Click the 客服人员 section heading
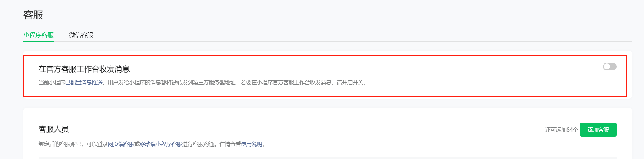The image size is (644, 159). pos(54,129)
